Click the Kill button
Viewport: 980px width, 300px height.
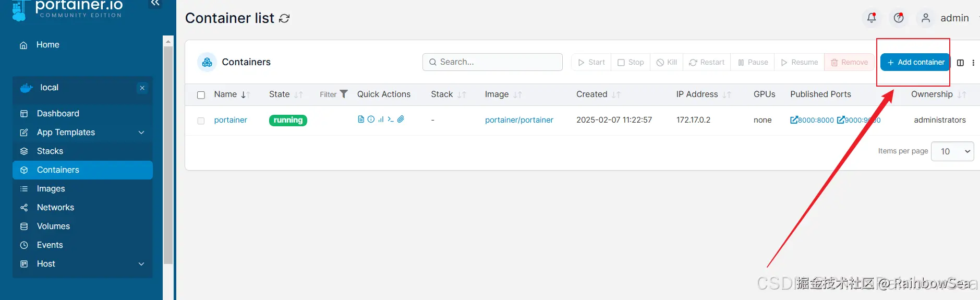pos(667,62)
